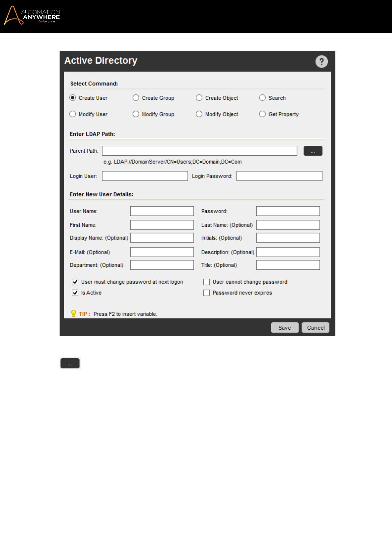Click into the Display Name field
This screenshot has height=554, width=392.
coord(162,238)
